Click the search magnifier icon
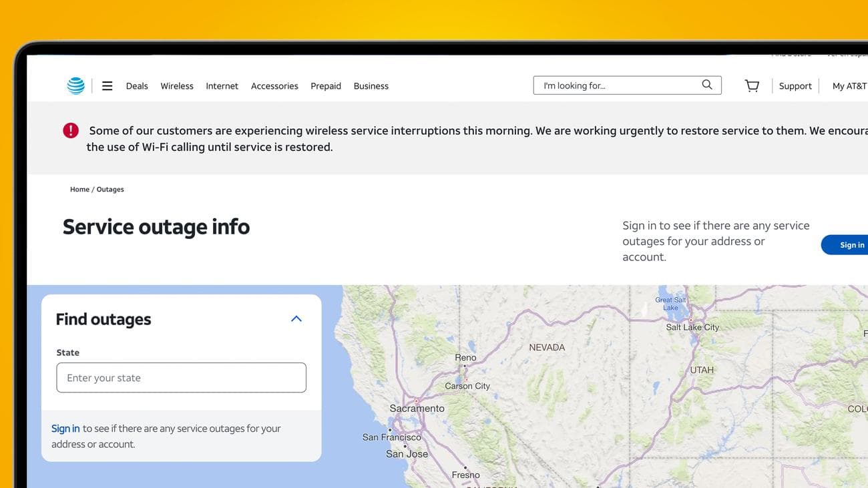 point(707,85)
